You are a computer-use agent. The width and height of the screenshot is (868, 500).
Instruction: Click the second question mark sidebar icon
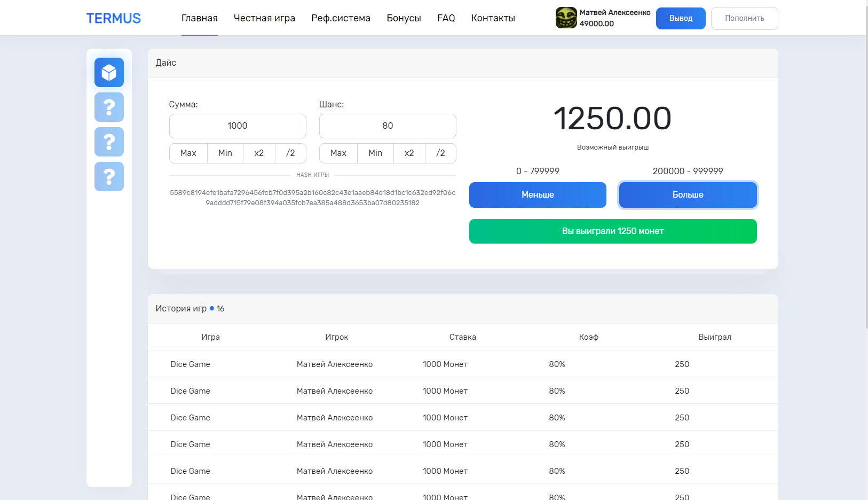coord(109,142)
